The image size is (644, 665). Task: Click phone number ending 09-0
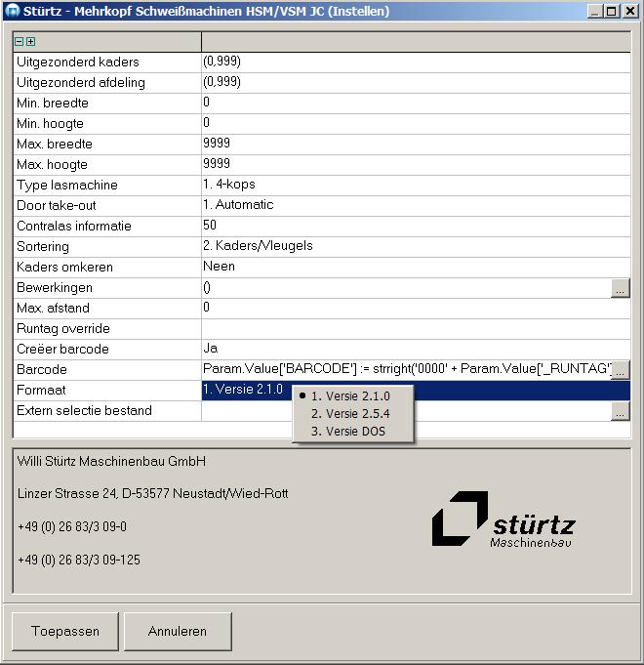tap(72, 526)
